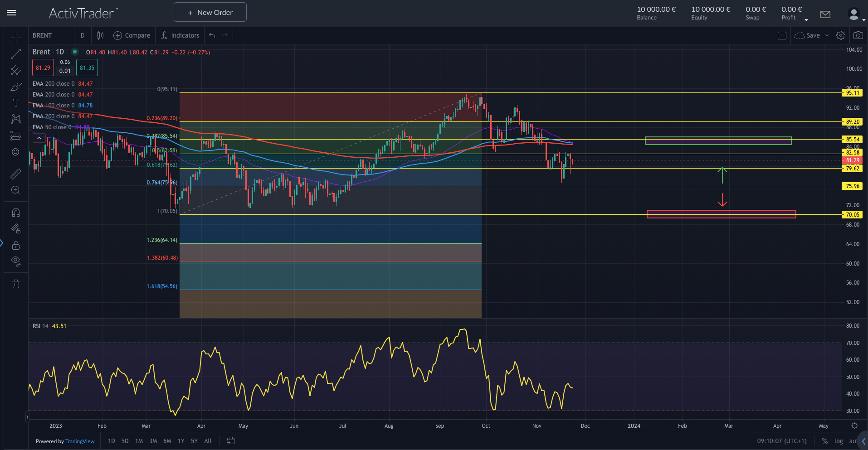The image size is (868, 450).
Task: Select the trend line drawing tool
Action: (x=16, y=54)
